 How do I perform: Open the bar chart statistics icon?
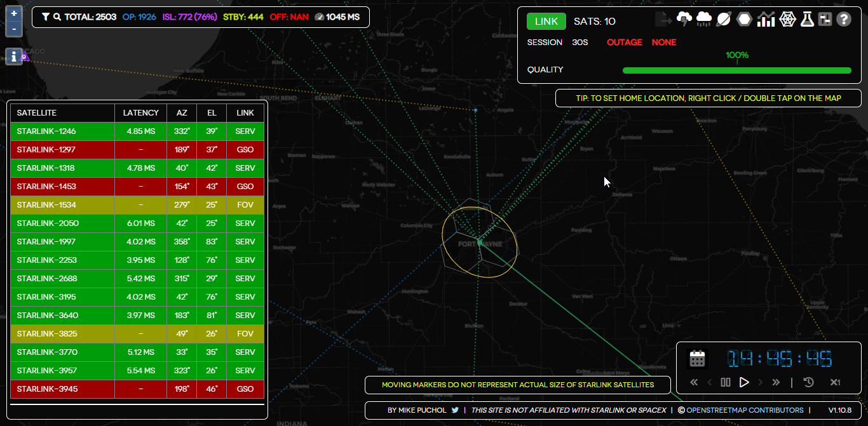click(766, 20)
